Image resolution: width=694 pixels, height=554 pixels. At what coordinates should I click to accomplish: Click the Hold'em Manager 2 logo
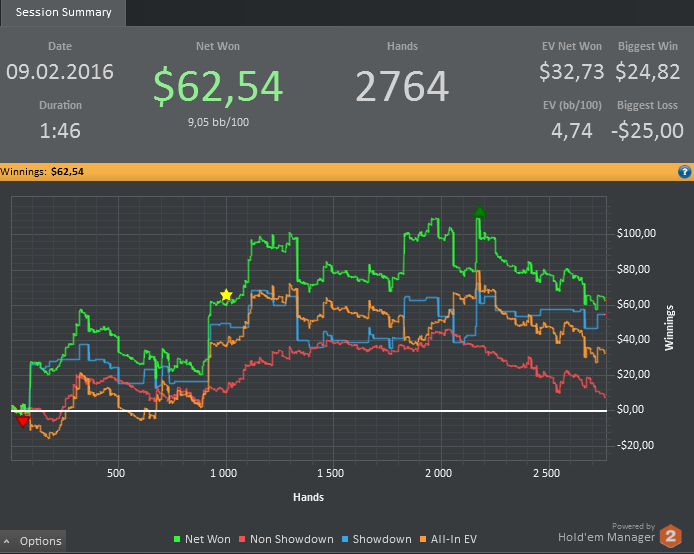[671, 536]
